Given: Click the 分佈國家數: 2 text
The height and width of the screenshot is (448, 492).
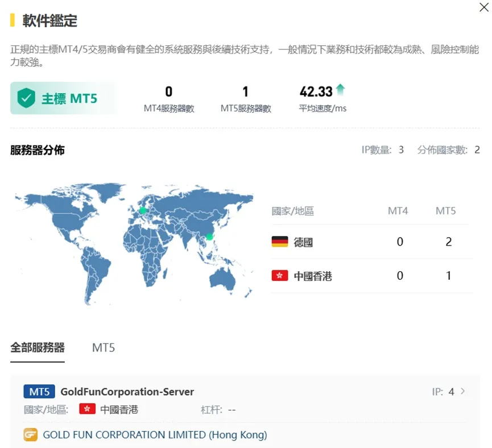Looking at the screenshot, I should click(448, 150).
